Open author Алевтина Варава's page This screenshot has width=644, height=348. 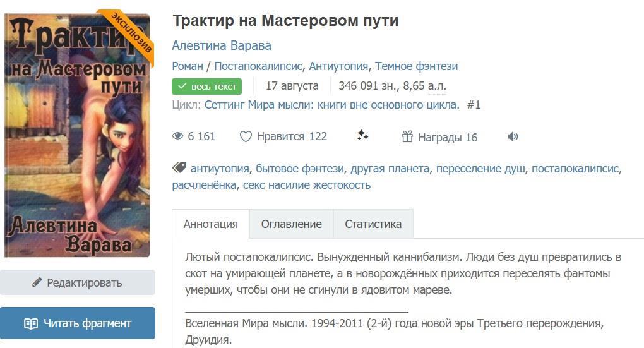pyautogui.click(x=222, y=45)
